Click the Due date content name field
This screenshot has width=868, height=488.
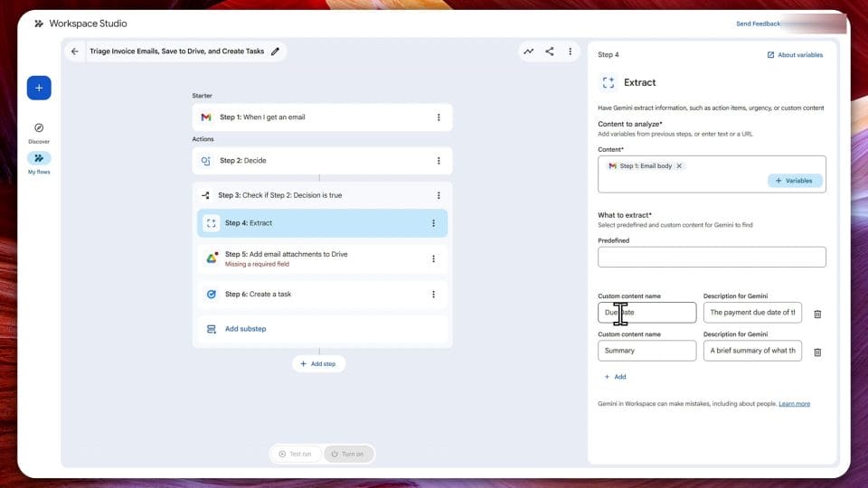(x=646, y=313)
